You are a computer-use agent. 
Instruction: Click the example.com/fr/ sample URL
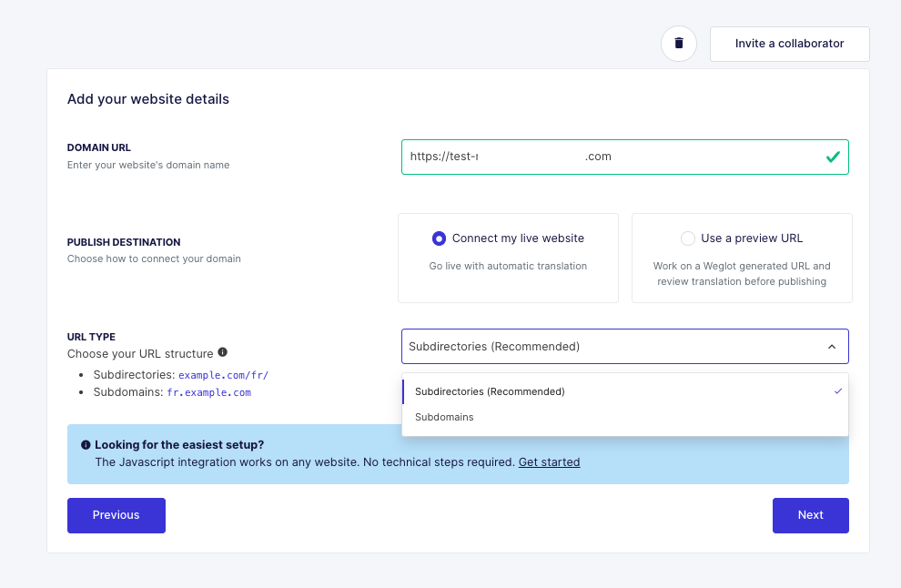[224, 375]
